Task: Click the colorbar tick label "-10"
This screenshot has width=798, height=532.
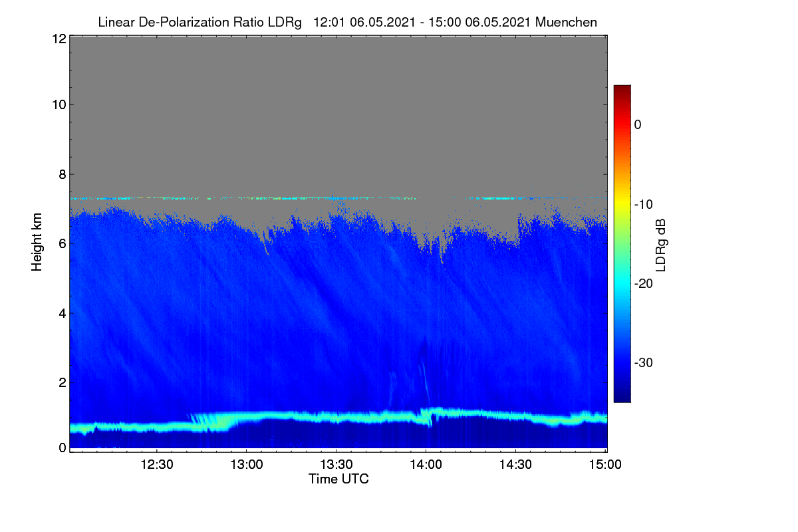Action: click(x=644, y=204)
